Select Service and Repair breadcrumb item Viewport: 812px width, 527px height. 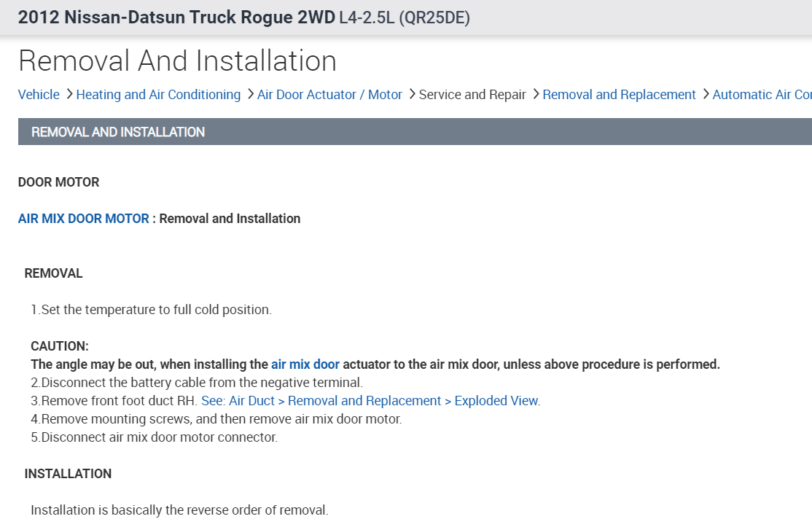point(472,95)
